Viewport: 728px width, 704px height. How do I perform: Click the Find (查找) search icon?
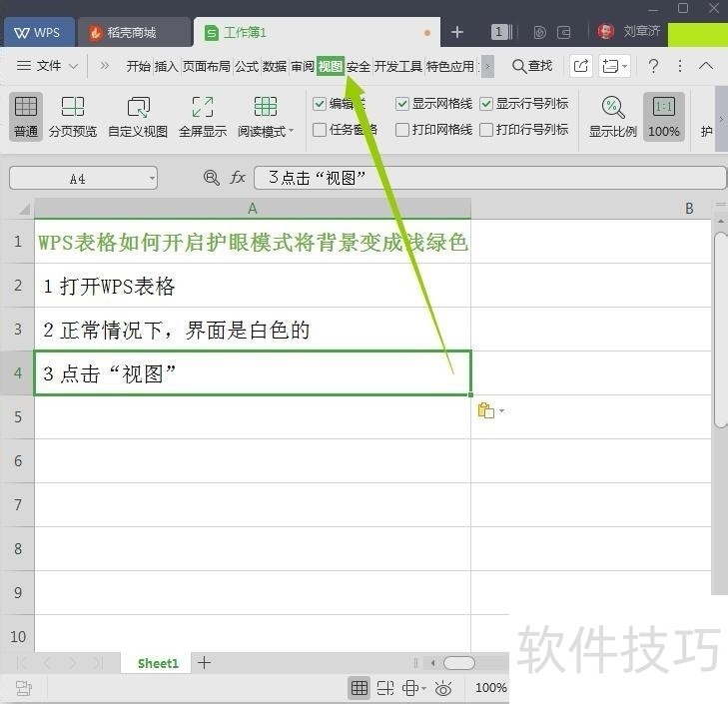[532, 66]
